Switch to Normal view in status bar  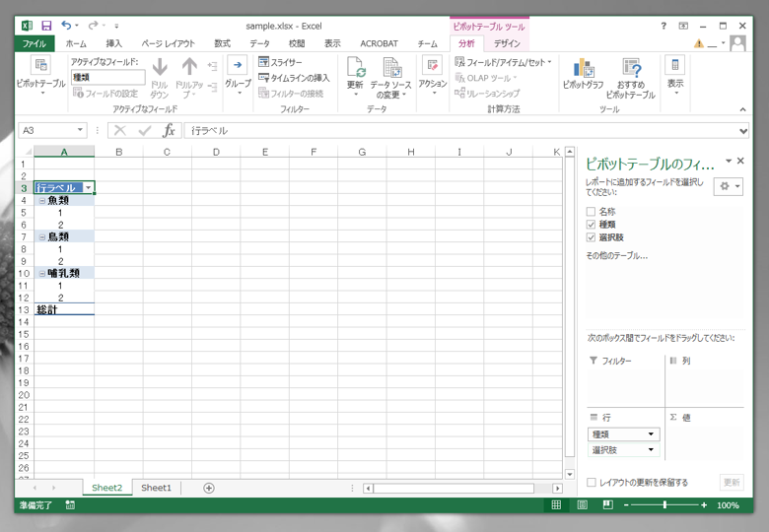click(x=556, y=505)
